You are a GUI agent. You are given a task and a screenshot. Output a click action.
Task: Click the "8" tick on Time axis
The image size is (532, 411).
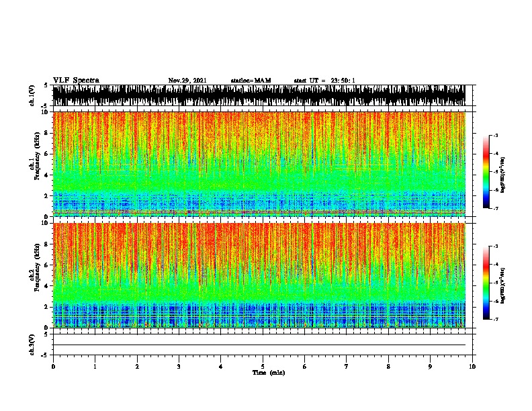point(388,367)
